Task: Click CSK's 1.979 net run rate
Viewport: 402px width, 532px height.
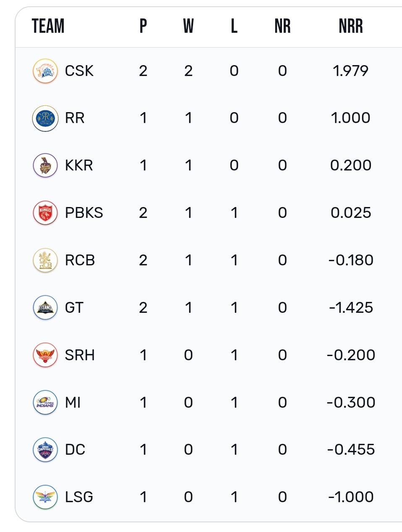Action: (351, 71)
